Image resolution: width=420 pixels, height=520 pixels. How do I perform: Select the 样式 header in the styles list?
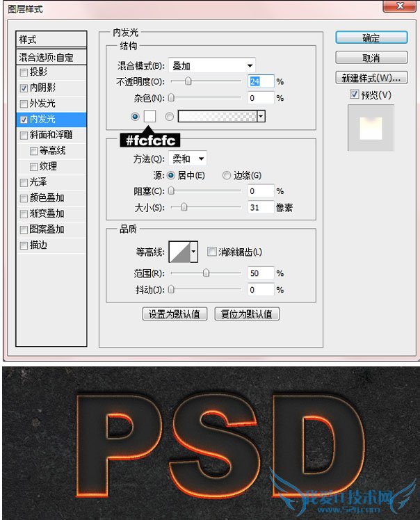click(x=51, y=40)
